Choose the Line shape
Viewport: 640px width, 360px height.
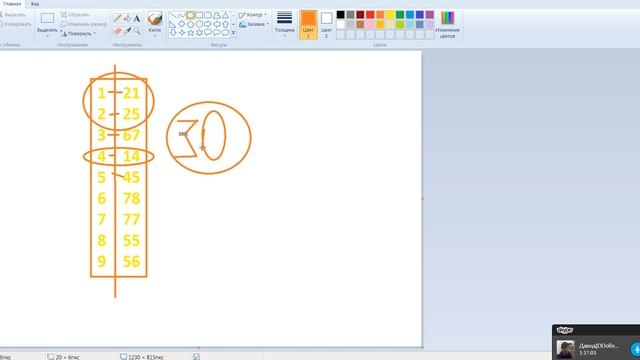[x=173, y=16]
